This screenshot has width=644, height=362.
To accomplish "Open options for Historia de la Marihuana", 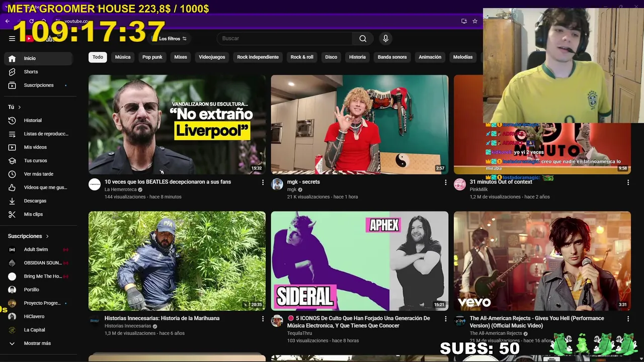I will click(x=263, y=319).
